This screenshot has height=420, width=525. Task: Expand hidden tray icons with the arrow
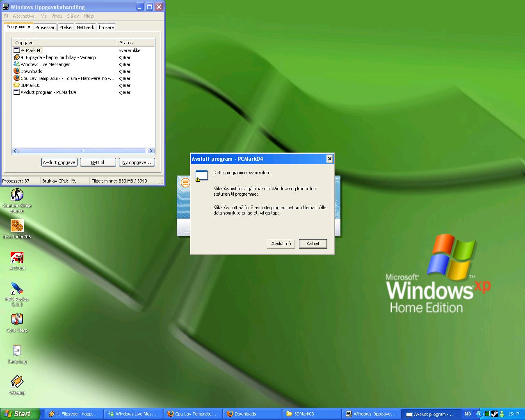479,414
